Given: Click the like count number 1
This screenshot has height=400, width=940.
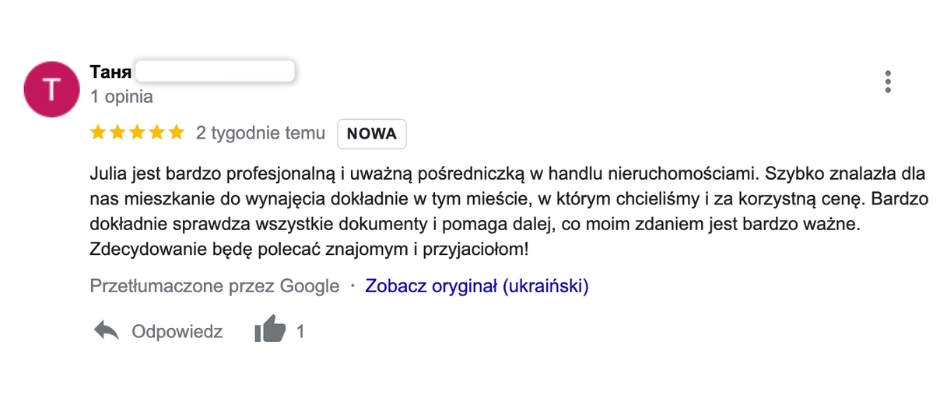Looking at the screenshot, I should tap(300, 332).
